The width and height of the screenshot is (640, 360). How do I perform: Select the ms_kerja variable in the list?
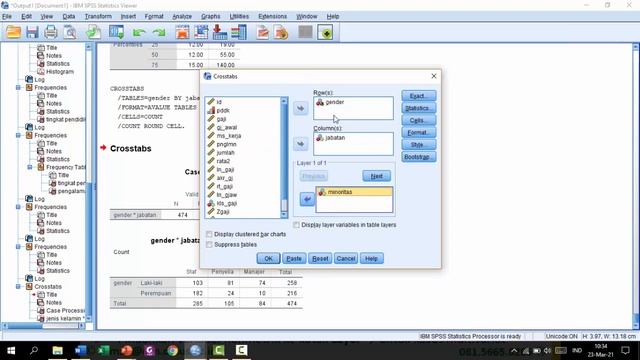[229, 136]
